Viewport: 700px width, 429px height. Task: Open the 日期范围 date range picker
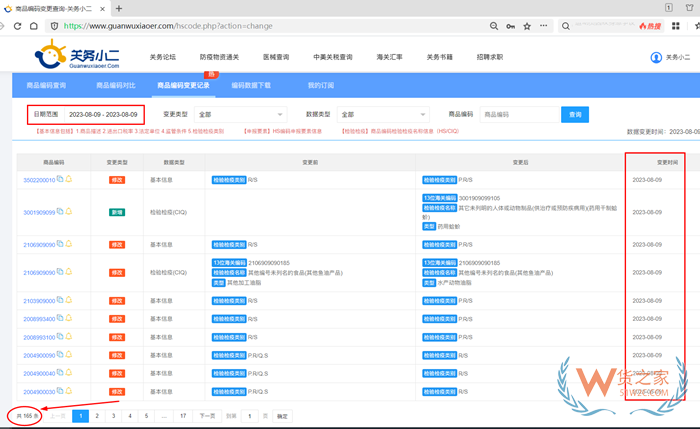click(104, 115)
